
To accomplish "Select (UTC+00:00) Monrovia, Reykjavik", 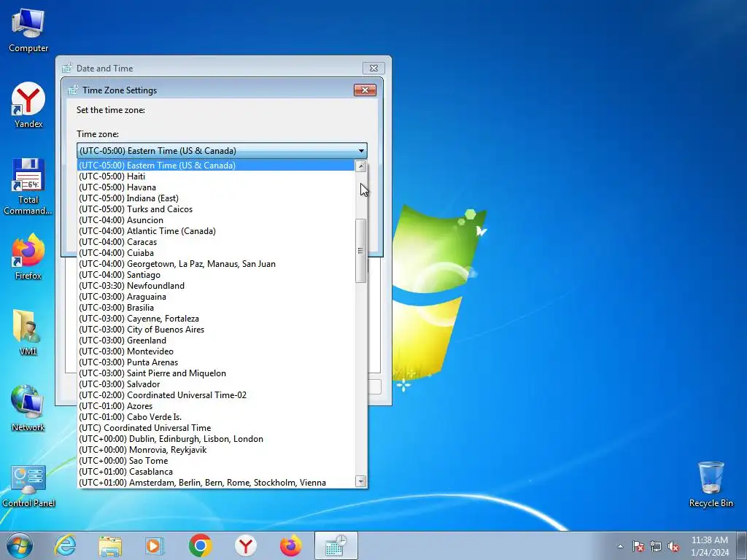I will point(216,450).
